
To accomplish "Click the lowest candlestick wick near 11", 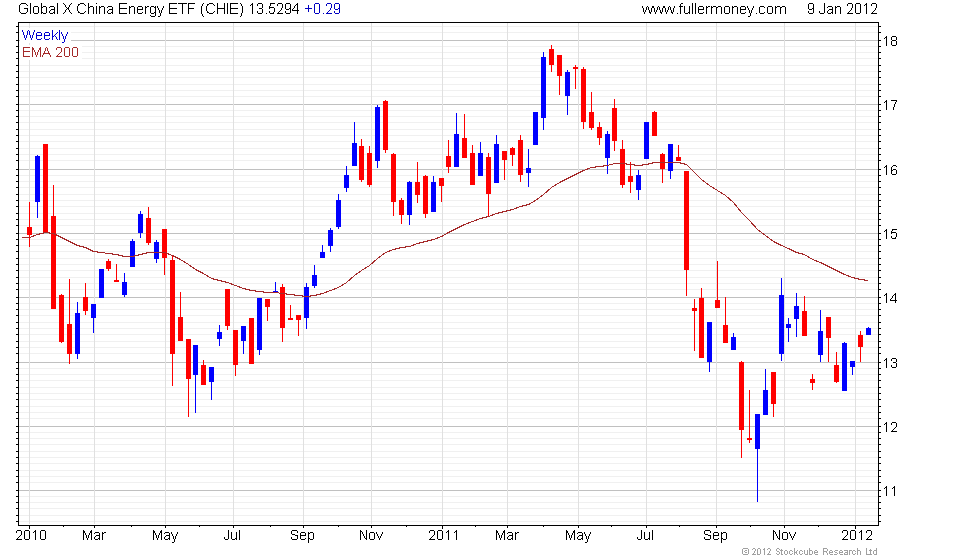I will [757, 458].
